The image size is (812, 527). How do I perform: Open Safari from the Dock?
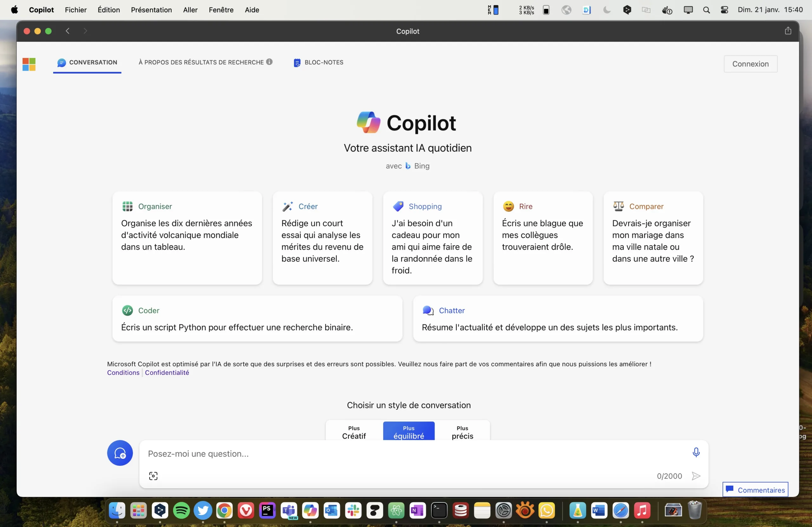pos(621,510)
